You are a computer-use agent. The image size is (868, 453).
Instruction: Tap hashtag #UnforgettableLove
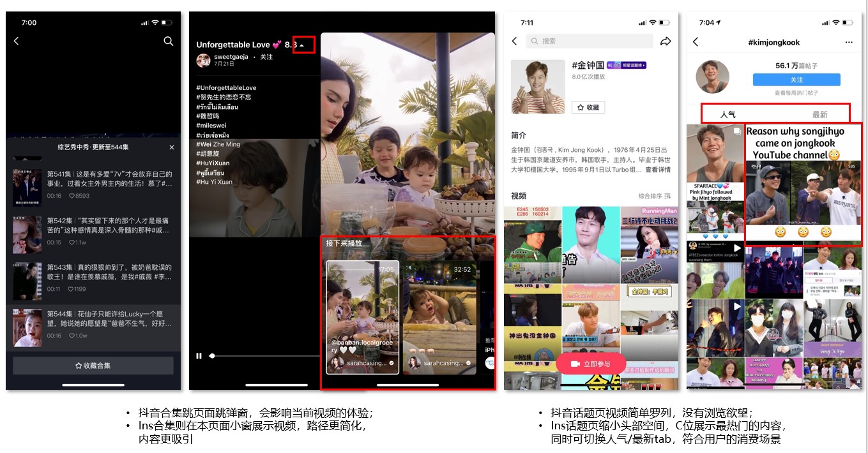click(x=226, y=88)
